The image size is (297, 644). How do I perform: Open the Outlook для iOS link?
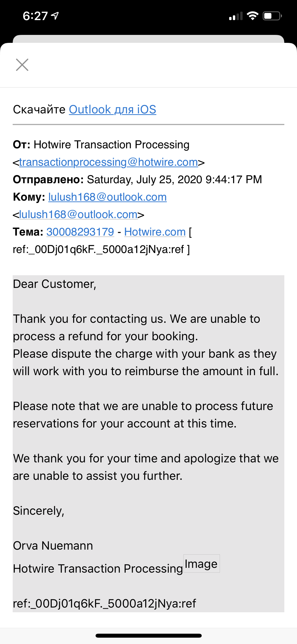point(112,109)
